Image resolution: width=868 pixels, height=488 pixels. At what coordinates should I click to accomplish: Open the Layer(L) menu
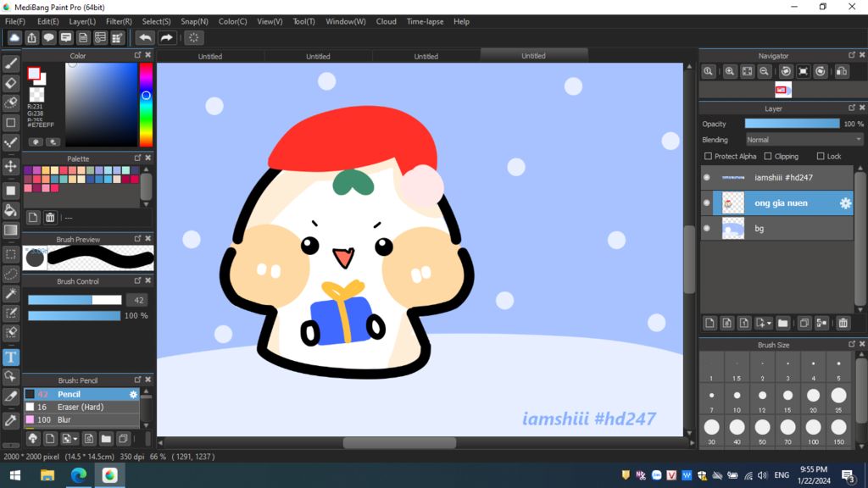tap(82, 21)
